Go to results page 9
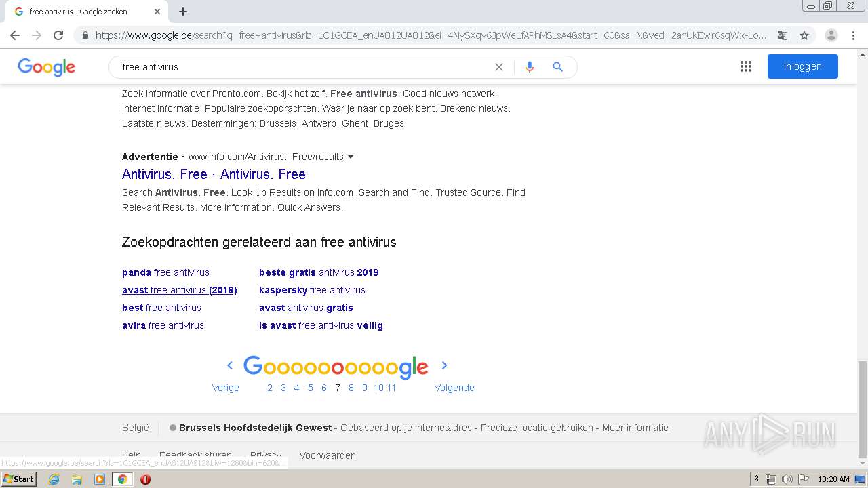The width and height of the screenshot is (868, 488). 365,388
